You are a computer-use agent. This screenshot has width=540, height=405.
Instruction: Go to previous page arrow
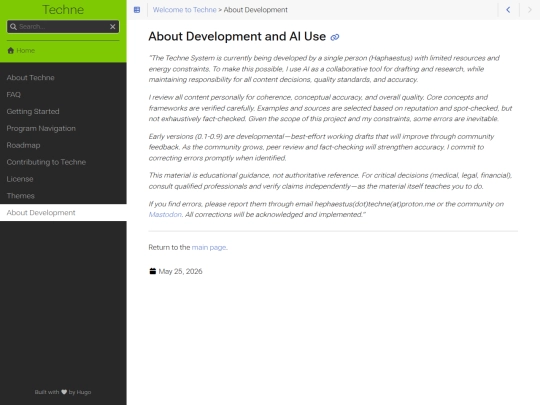pyautogui.click(x=508, y=10)
